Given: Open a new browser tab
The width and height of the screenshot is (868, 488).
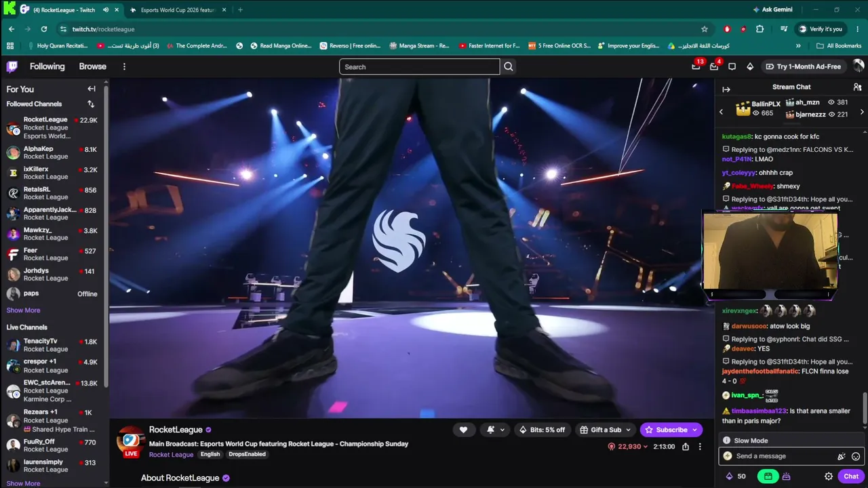Looking at the screenshot, I should (240, 10).
